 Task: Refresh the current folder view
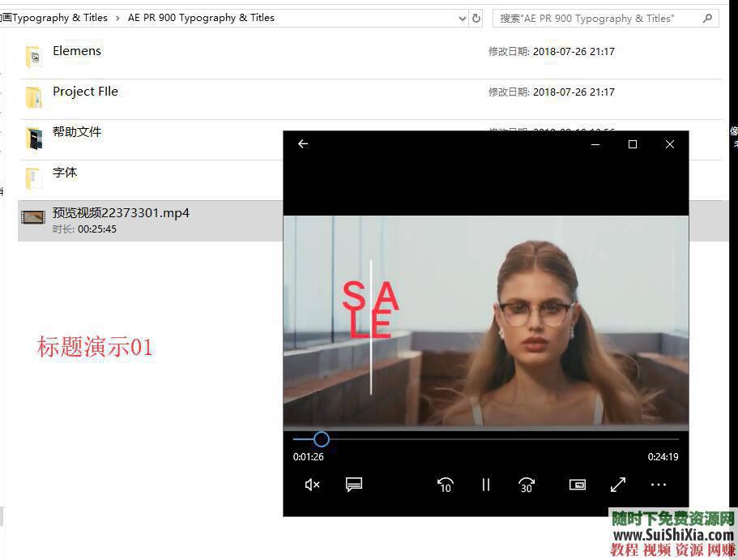[476, 17]
